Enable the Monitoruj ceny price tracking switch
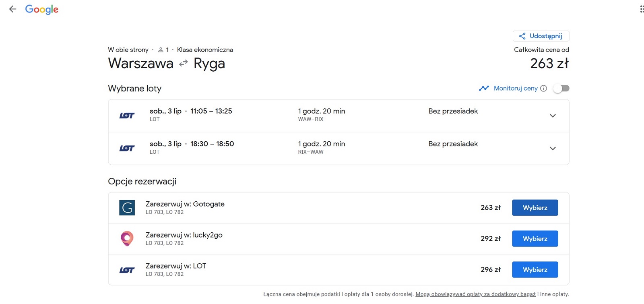Screen dimensions: 644x304 pyautogui.click(x=561, y=88)
